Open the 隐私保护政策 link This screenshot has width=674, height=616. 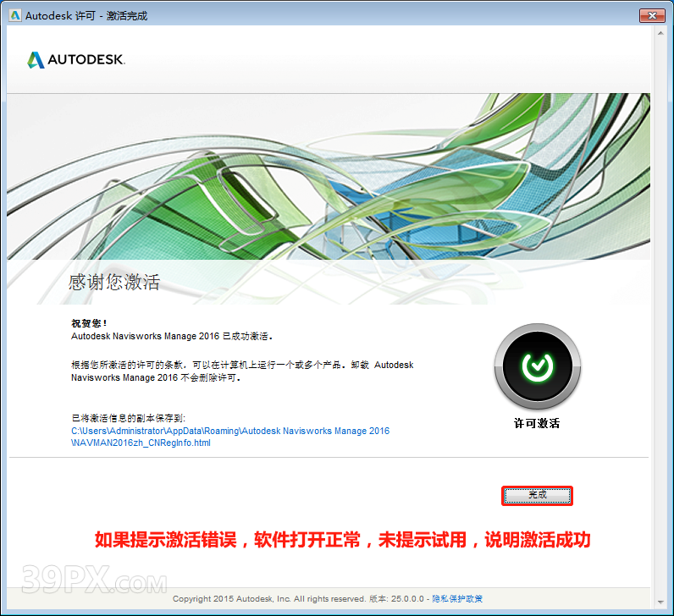coord(457,599)
